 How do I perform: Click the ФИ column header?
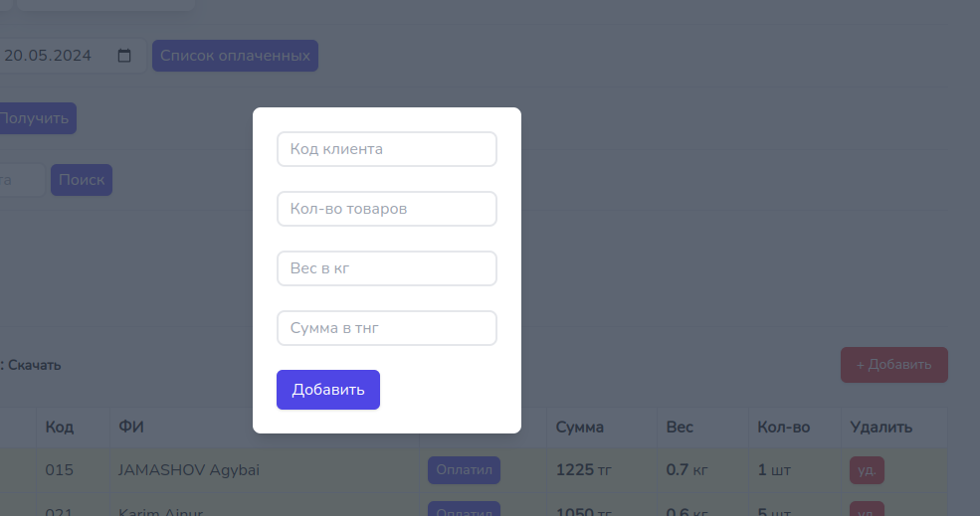(132, 428)
